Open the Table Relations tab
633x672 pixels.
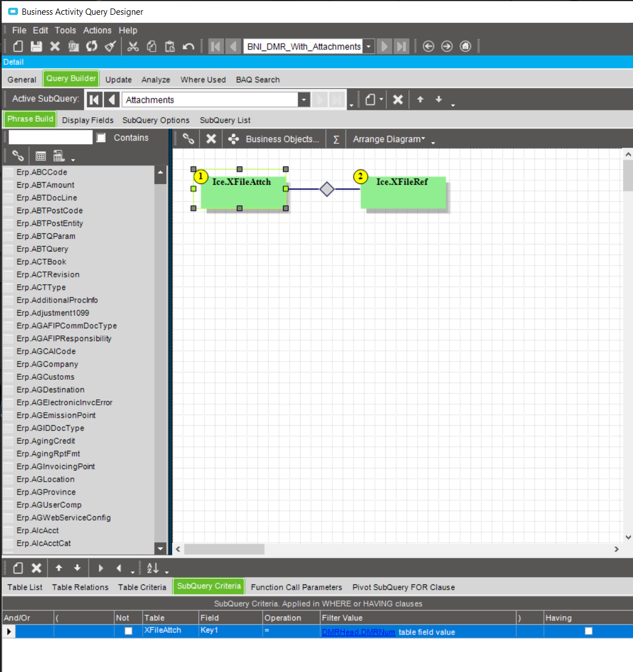tap(81, 587)
